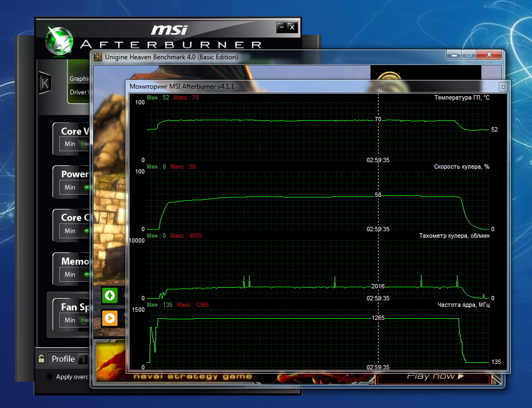Click the Core Clock slider near Min
This screenshot has height=408, width=532.
click(x=87, y=231)
